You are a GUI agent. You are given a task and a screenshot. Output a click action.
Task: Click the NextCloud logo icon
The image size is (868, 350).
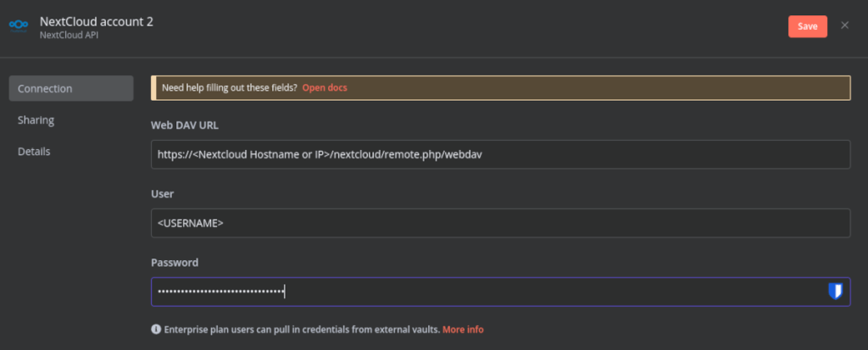[x=19, y=26]
